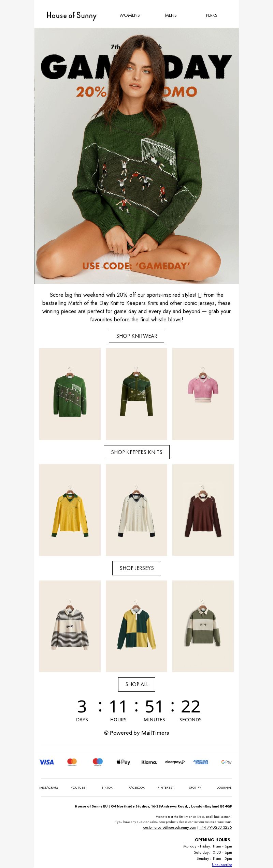The height and width of the screenshot is (868, 273).
Task: Click the Apple Pay icon
Action: click(123, 762)
